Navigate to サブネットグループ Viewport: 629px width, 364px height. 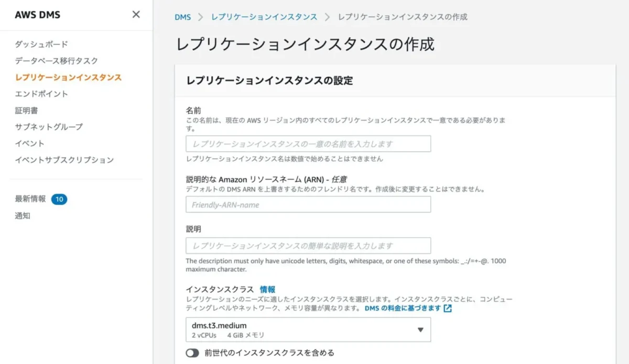tap(49, 127)
